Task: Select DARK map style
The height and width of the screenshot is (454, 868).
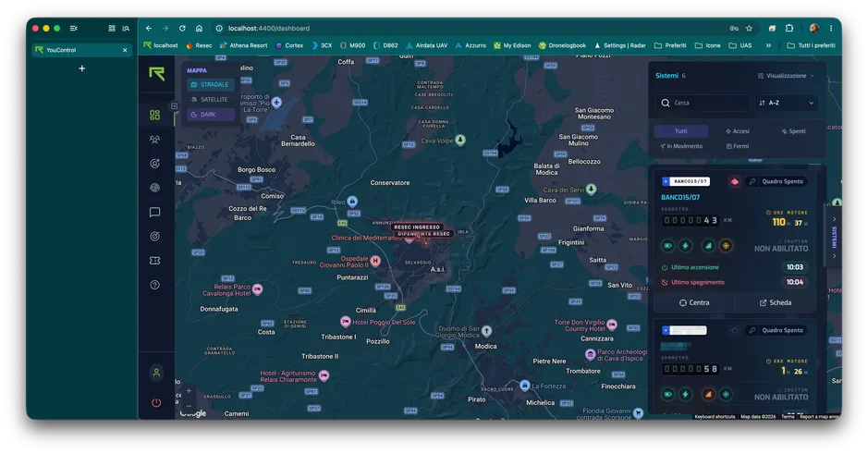Action: tap(211, 115)
